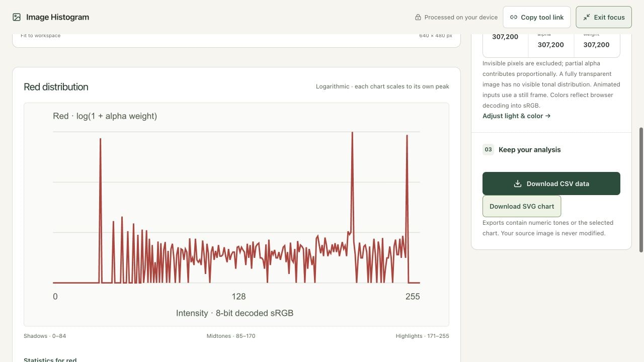Exit focus mode
This screenshot has height=362, width=644.
click(x=604, y=17)
